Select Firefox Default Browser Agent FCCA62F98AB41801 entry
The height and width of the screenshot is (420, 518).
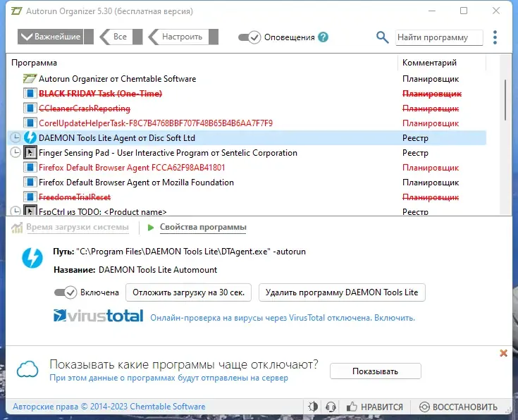[247, 168]
